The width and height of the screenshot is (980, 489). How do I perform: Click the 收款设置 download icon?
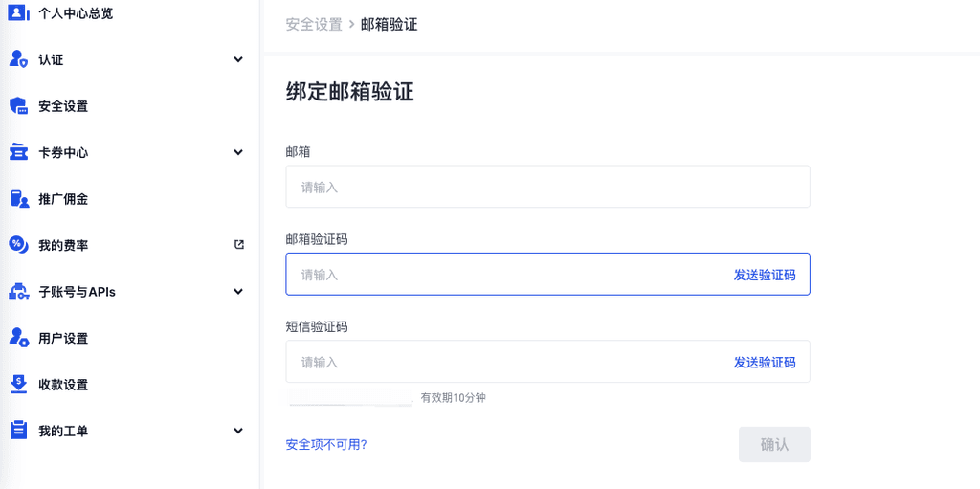(x=18, y=385)
